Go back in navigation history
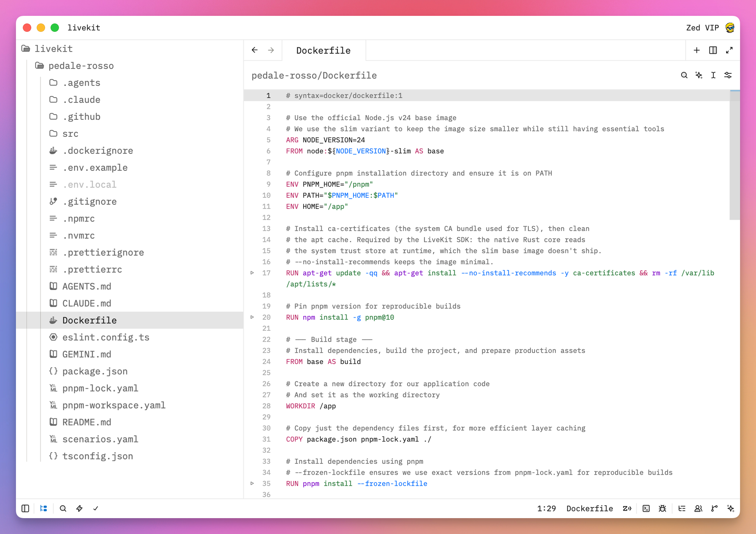 (x=254, y=50)
